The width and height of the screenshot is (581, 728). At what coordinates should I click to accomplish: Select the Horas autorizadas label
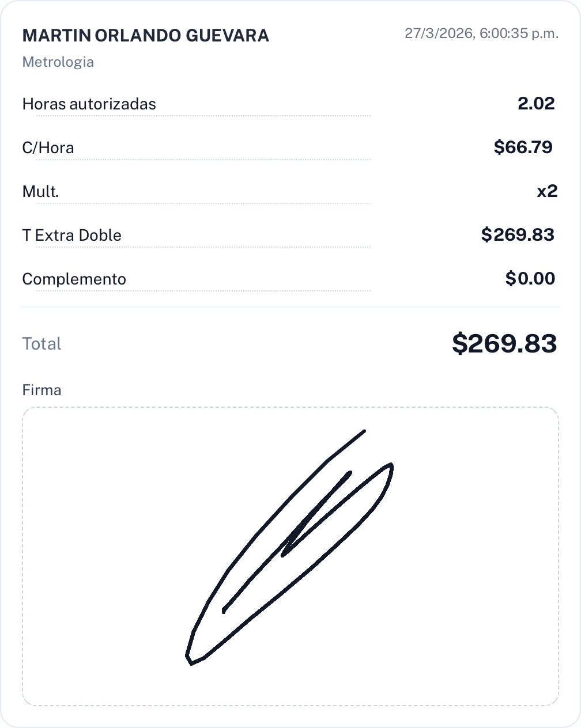click(x=89, y=104)
